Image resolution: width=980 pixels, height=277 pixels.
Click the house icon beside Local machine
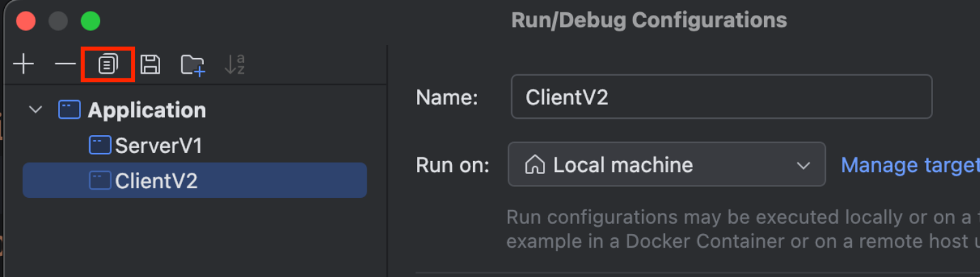tap(535, 165)
